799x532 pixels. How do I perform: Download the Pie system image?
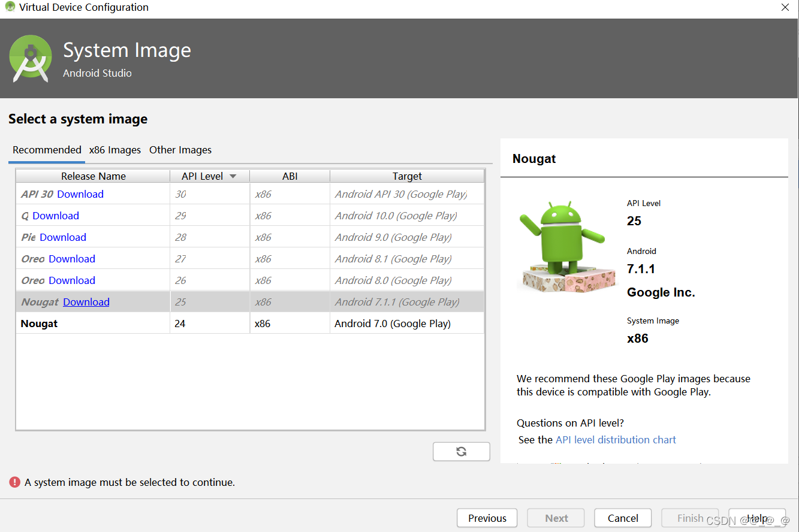point(63,237)
